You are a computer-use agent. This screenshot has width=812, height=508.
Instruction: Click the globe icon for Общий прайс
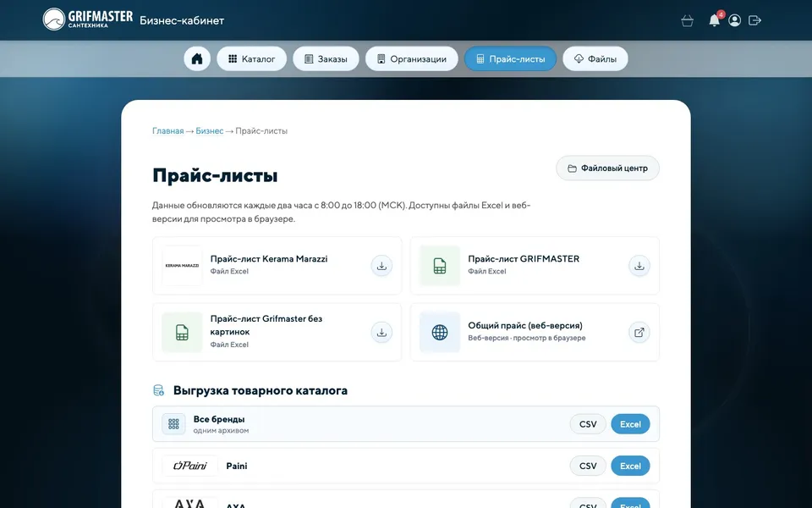(x=440, y=332)
